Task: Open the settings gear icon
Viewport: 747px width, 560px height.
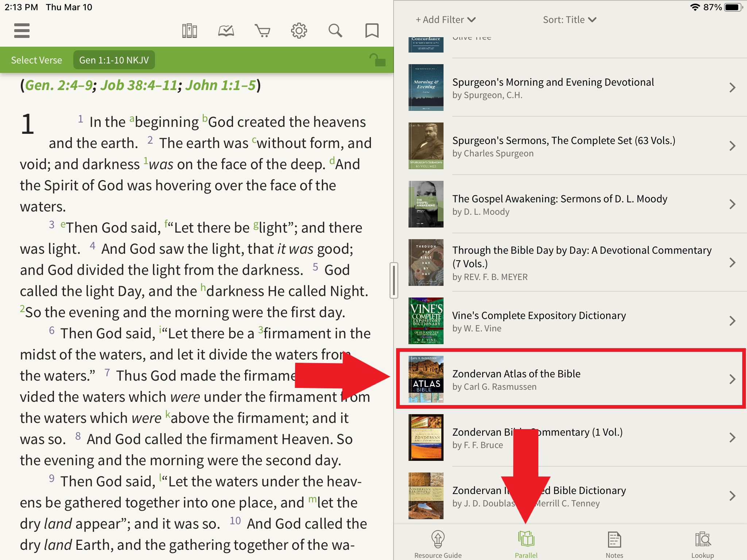Action: pos(299,31)
